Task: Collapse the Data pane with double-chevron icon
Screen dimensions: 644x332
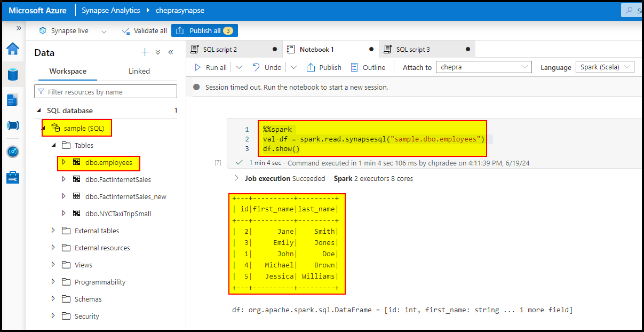Action: point(171,52)
